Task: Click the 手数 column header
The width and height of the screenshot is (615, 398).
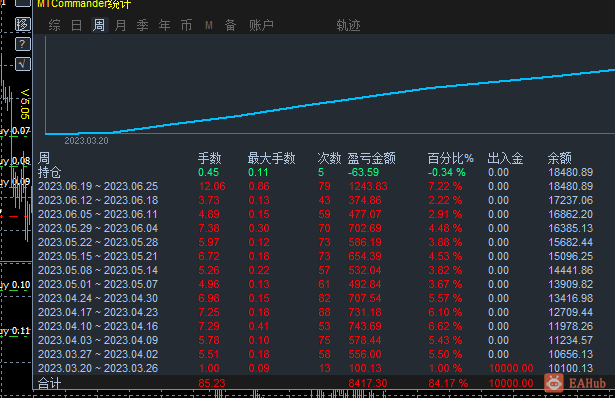Action: coord(209,158)
